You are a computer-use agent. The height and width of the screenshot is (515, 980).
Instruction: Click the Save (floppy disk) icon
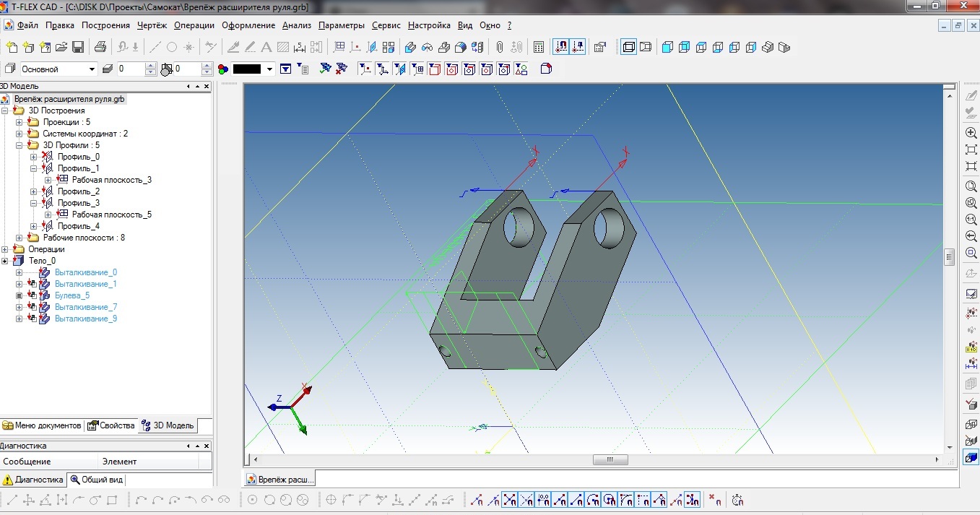(x=78, y=48)
